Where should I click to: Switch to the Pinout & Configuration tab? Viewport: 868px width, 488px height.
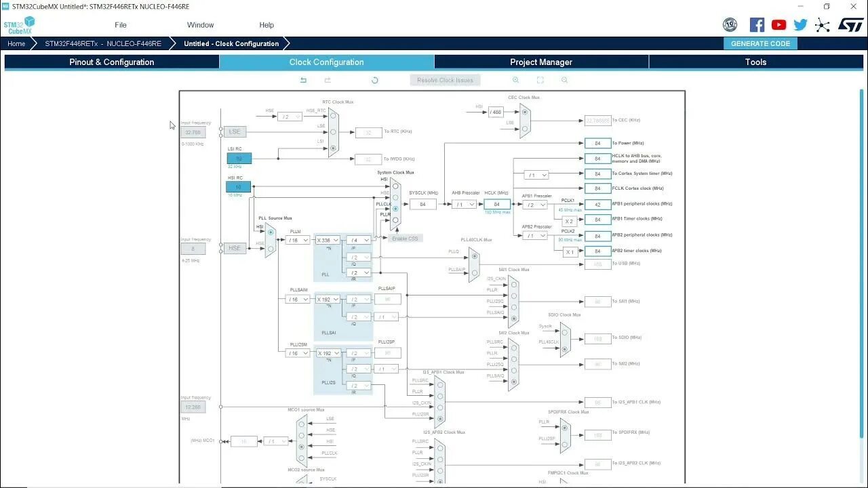[x=112, y=62]
